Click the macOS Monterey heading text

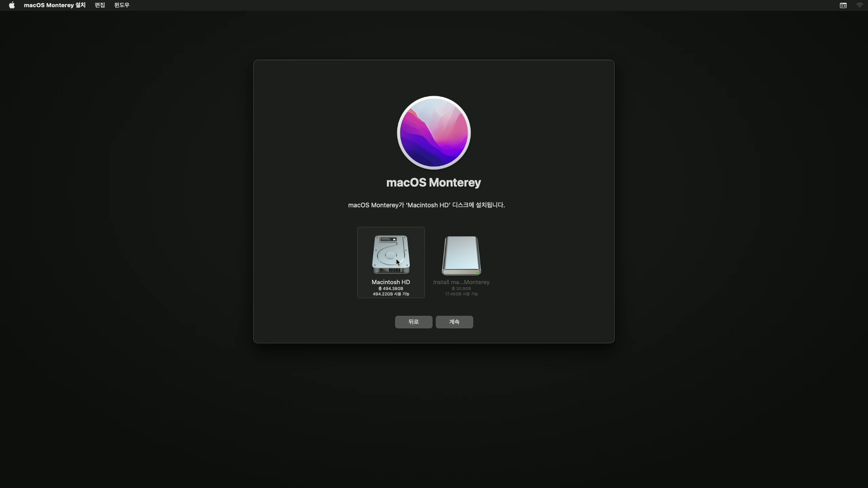[x=433, y=182]
